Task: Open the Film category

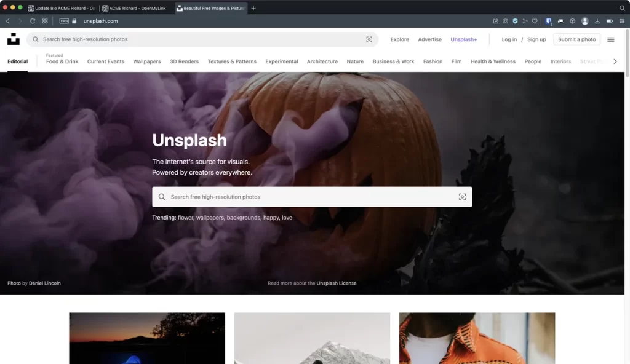Action: click(x=457, y=61)
